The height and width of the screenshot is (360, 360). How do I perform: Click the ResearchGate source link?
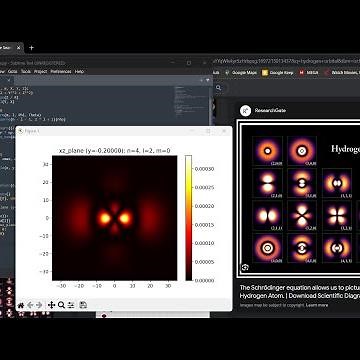[x=270, y=110]
